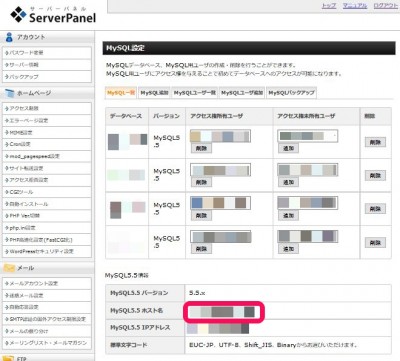400x361 pixels.
Task: Open the トップ link in header
Action: (329, 6)
